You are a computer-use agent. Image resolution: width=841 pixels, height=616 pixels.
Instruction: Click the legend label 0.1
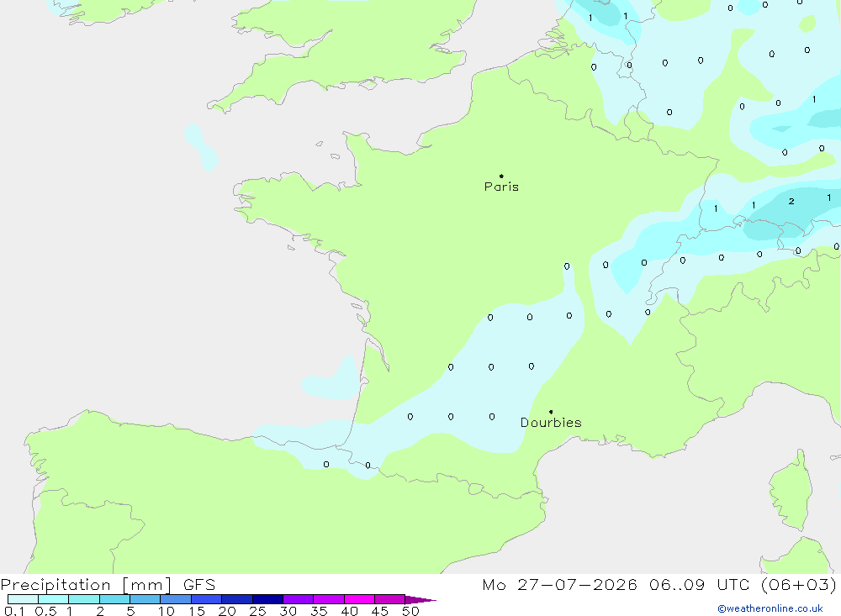[x=14, y=611]
